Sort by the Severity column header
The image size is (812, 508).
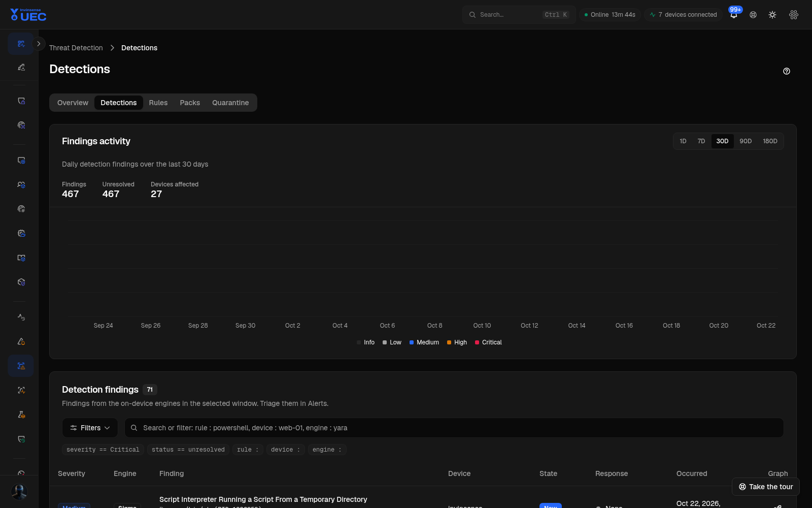point(72,473)
